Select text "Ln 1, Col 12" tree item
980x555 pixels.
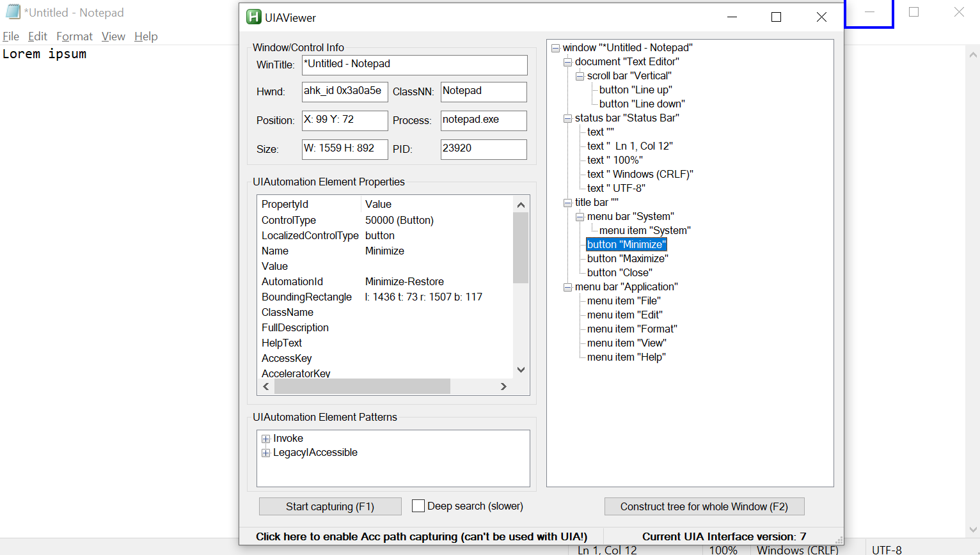click(629, 146)
